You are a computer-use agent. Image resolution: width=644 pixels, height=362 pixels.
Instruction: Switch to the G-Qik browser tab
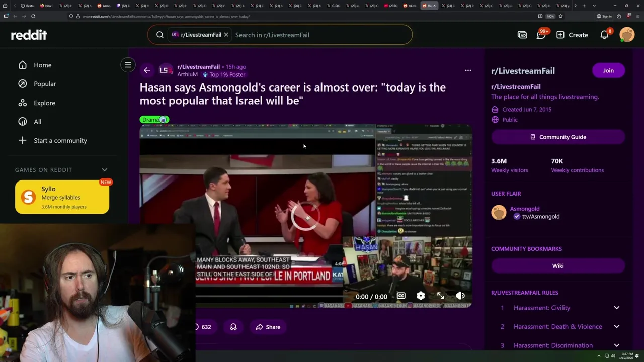(334, 6)
